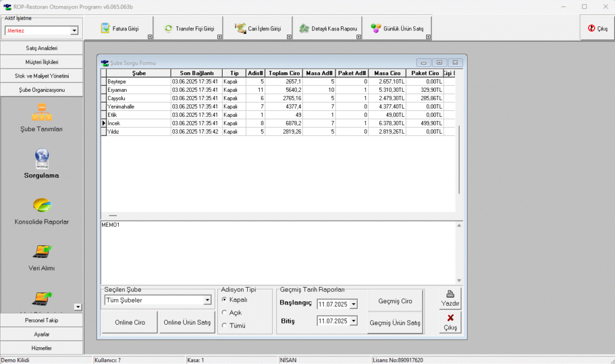Open Transfer Fişi Girişi refresh icon
This screenshot has height=364, width=615.
168,28
